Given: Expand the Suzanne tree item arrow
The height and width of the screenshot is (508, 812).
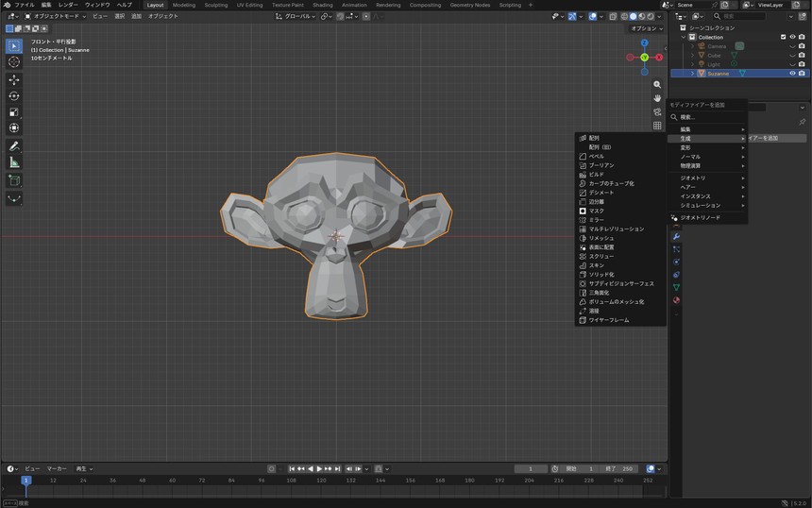Looking at the screenshot, I should 692,74.
